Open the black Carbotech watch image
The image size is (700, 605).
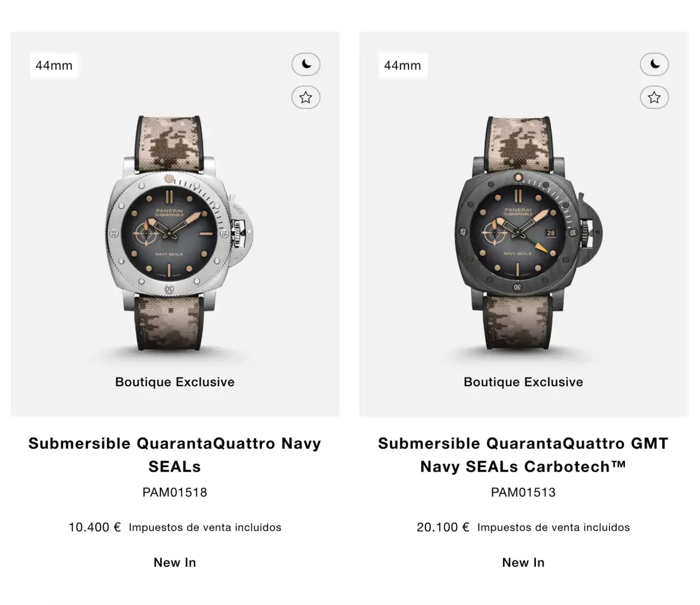coord(523,233)
